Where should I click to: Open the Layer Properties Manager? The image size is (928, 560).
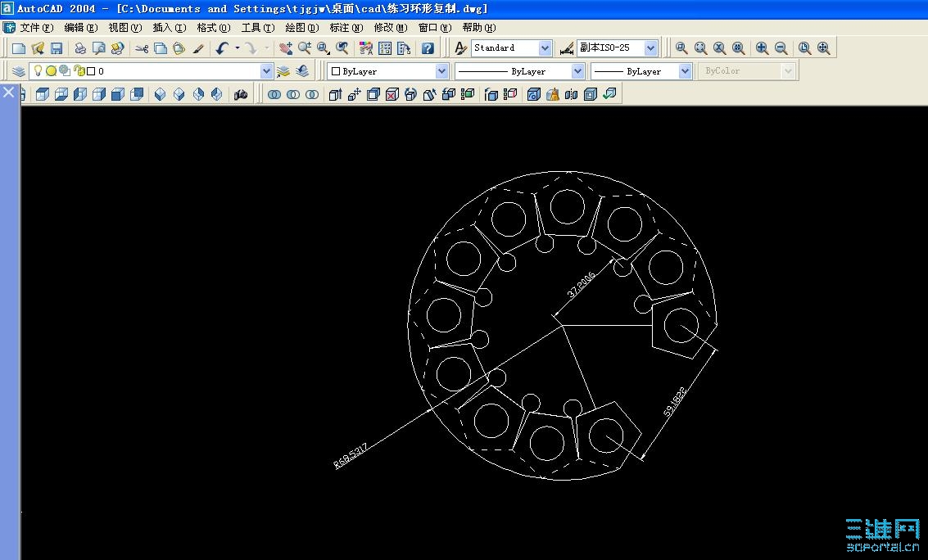pos(18,71)
